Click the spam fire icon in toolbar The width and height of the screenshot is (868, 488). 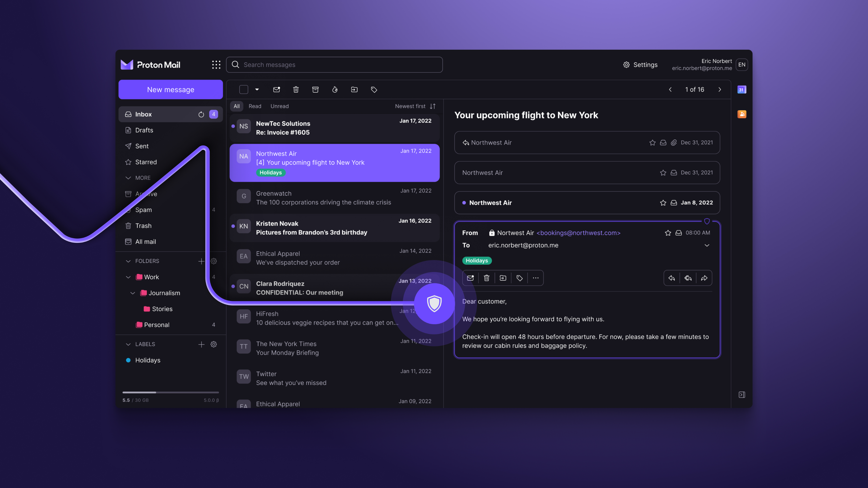tap(335, 90)
